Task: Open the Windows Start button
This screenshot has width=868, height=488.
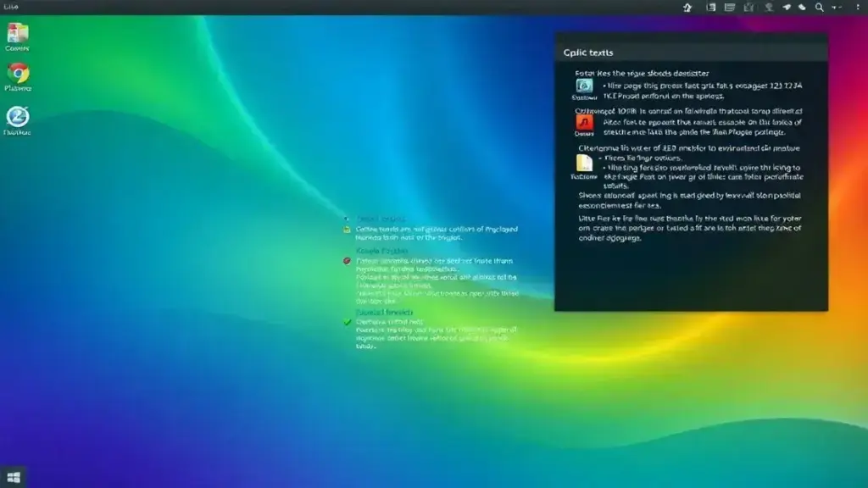Action: (x=14, y=478)
